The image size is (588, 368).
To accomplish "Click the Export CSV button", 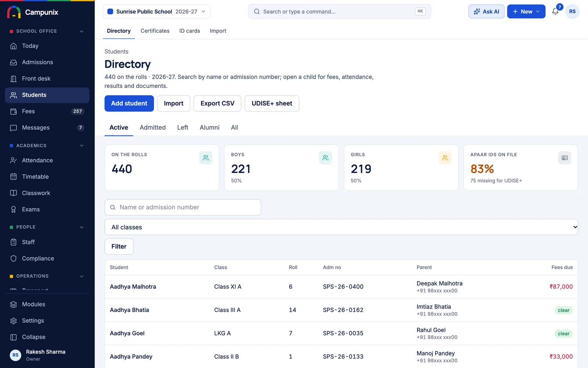I will click(217, 103).
